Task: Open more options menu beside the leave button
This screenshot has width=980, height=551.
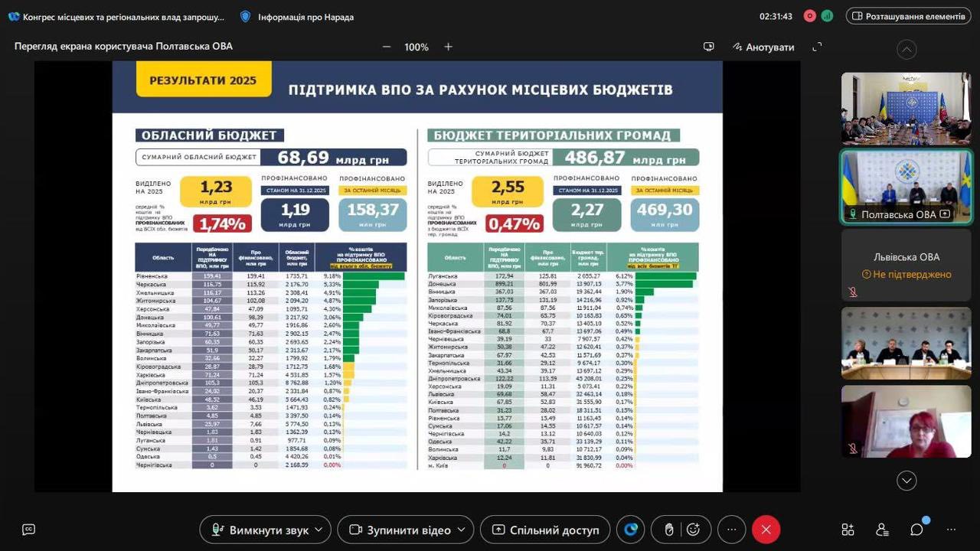Action: pyautogui.click(x=731, y=530)
